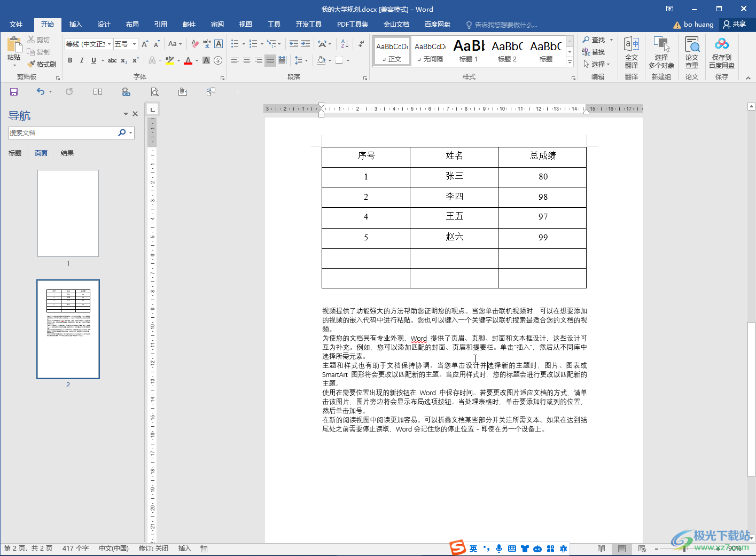Viewport: 756px width, 556px height.
Task: Toggle Underline formatting
Action: click(93, 60)
